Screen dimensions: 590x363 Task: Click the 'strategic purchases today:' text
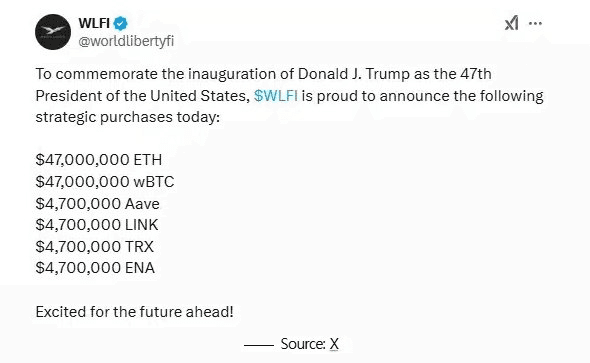click(128, 117)
